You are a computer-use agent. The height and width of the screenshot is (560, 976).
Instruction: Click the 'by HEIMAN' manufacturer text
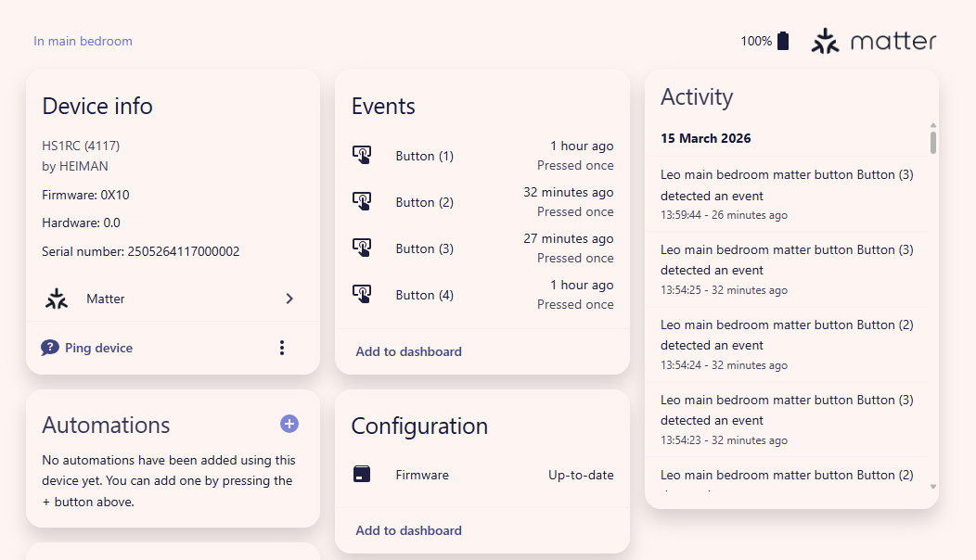75,166
